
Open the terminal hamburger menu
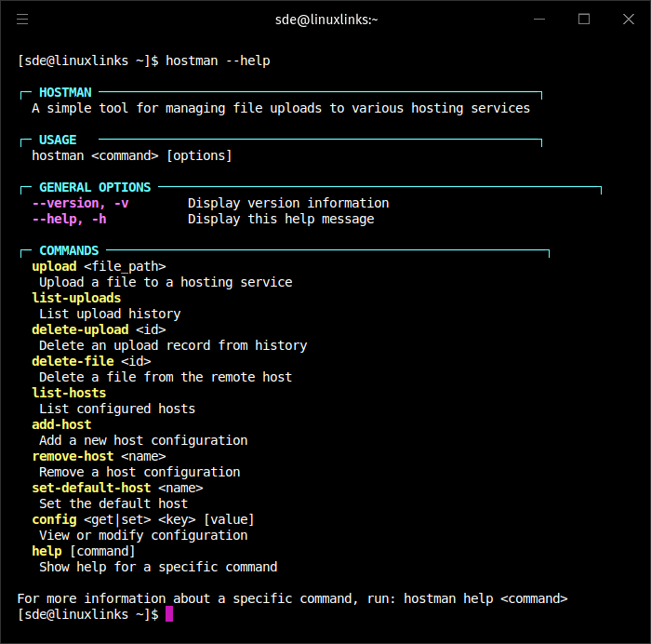pos(22,20)
